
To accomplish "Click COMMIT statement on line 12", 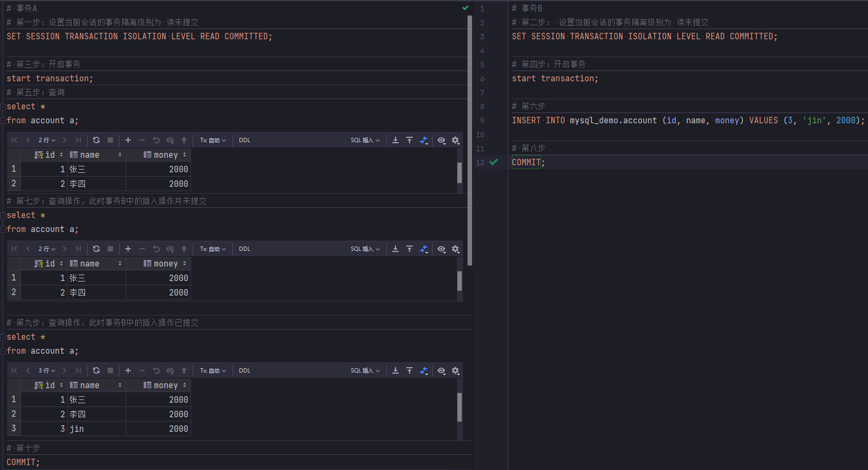I will [528, 162].
